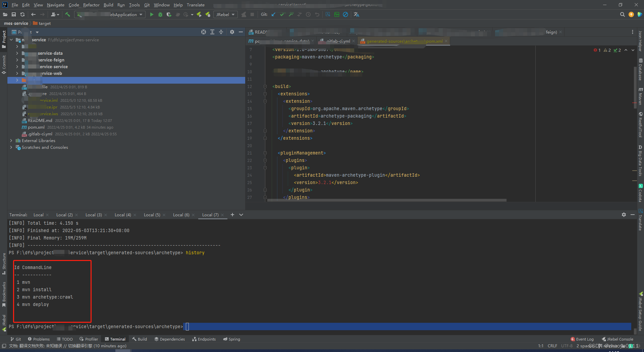Click the Translate icon in the toolbar
This screenshot has height=352, width=644.
[356, 14]
